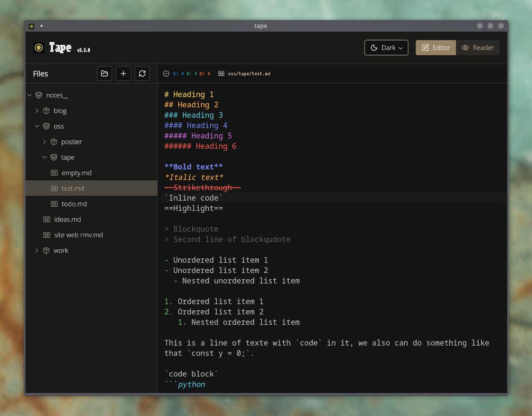This screenshot has width=532, height=416.
Task: Click the Heading 1 line in editor
Action: (189, 94)
